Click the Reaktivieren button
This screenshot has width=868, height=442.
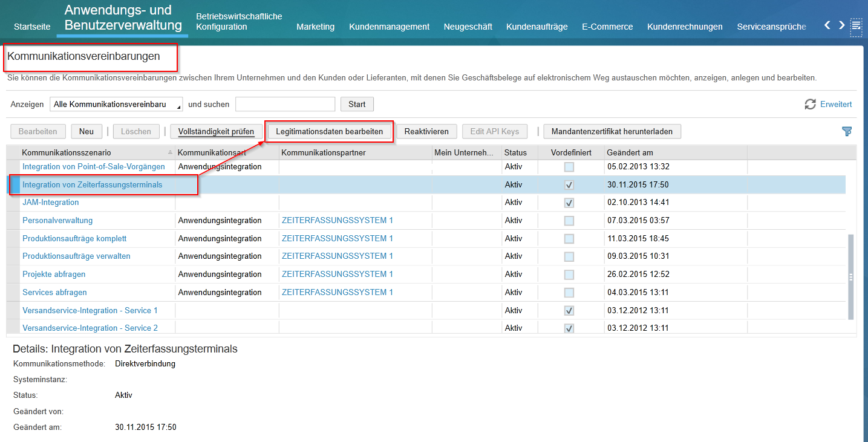(x=426, y=131)
